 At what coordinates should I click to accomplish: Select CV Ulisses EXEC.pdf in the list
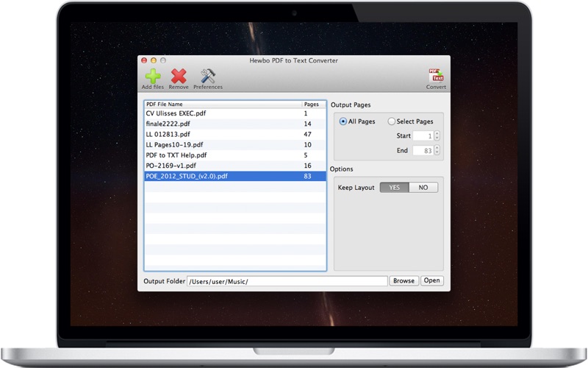(235, 113)
